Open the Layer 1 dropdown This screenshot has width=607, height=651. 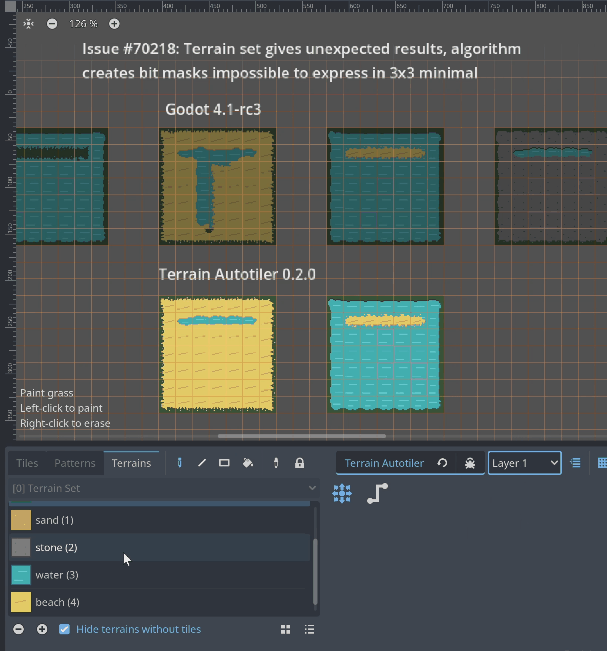pos(525,463)
